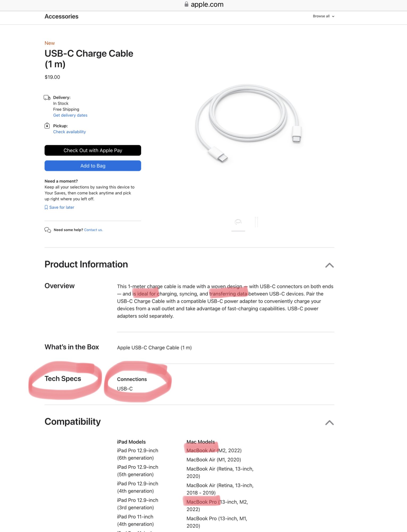
Task: Select the coiled cable image thumbnail
Action: 238,222
